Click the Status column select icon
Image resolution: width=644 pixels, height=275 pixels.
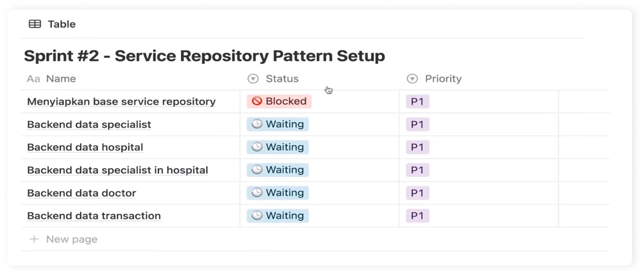[x=253, y=79]
